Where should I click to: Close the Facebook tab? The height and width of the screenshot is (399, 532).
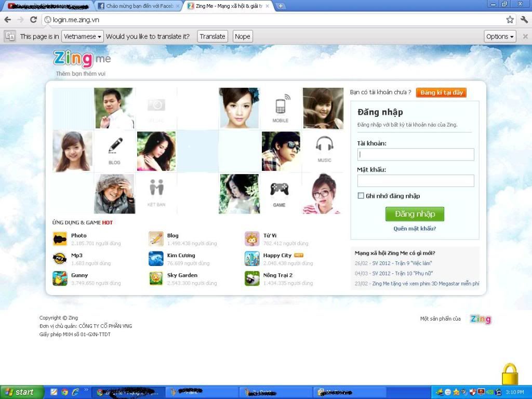tap(178, 6)
